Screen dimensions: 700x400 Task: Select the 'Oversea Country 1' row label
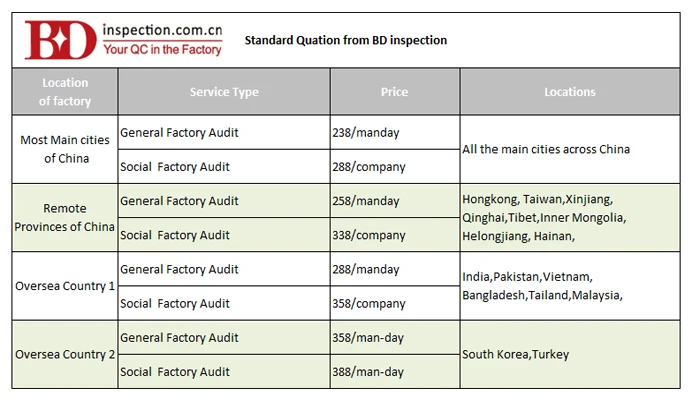pos(65,286)
